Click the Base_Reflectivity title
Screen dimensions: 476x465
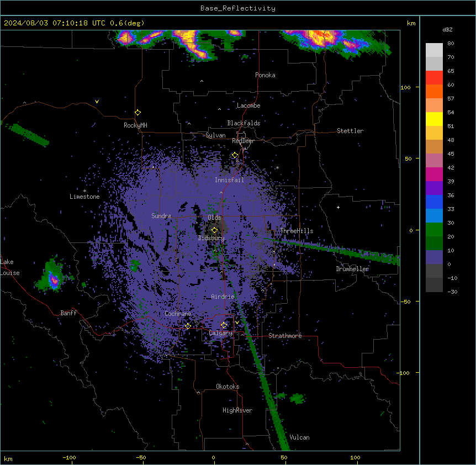pyautogui.click(x=238, y=8)
